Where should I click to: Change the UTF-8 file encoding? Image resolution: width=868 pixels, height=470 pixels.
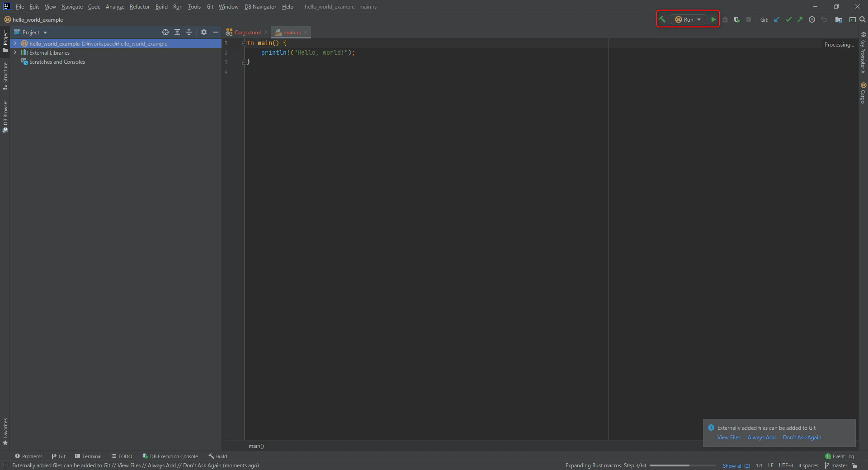tap(786, 465)
